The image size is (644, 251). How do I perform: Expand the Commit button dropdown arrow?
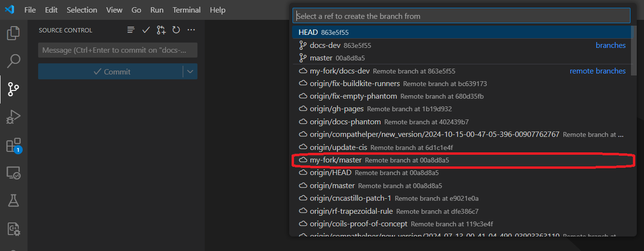tap(190, 72)
